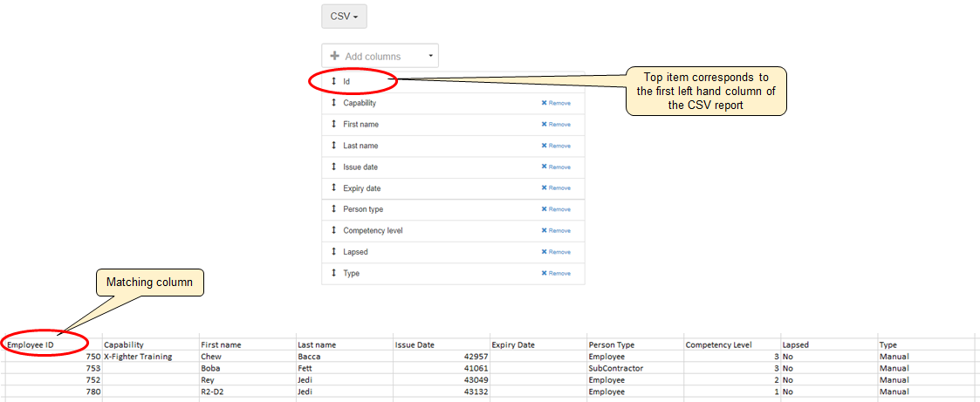
Task: Click the drag handle icon for Id
Action: 333,81
